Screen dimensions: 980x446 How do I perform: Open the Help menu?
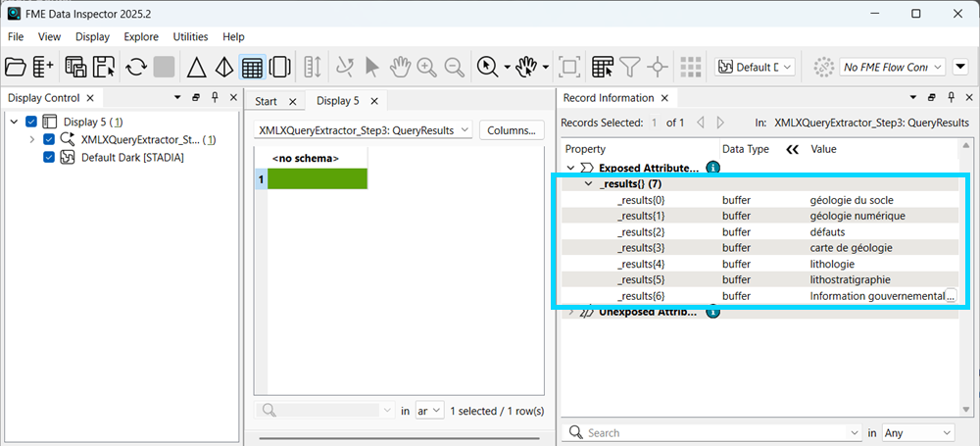click(x=234, y=37)
